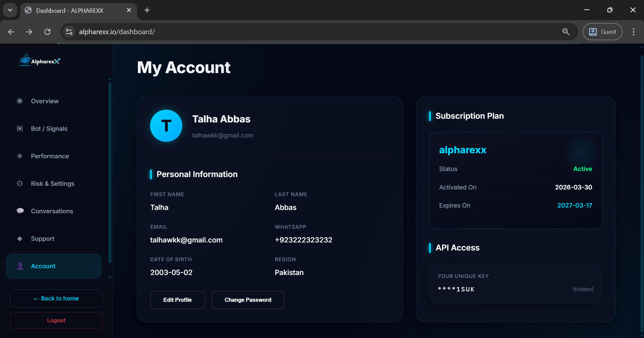
Task: Click the expiry date 2027-03-17
Action: (574, 205)
